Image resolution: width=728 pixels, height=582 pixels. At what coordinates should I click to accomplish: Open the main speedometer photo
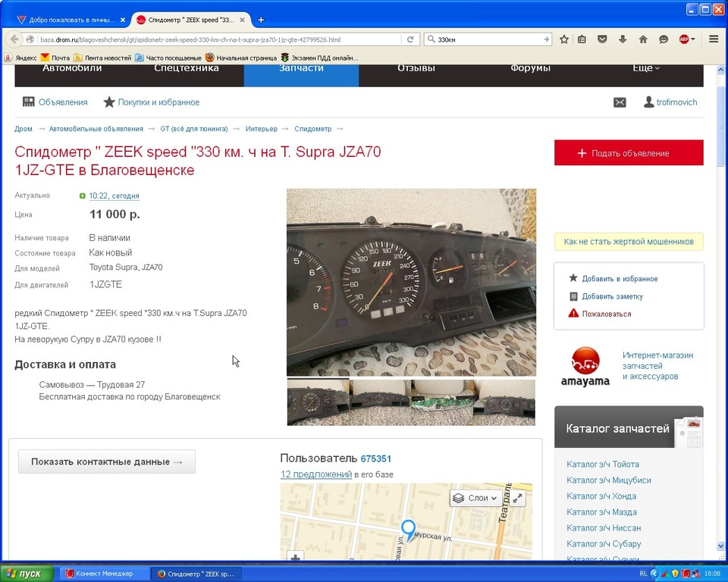[x=411, y=282]
